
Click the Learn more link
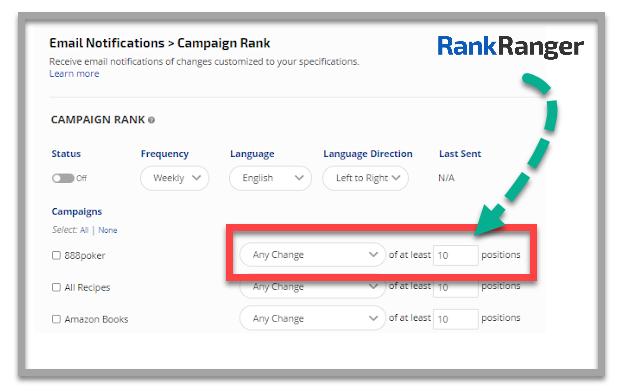[74, 74]
